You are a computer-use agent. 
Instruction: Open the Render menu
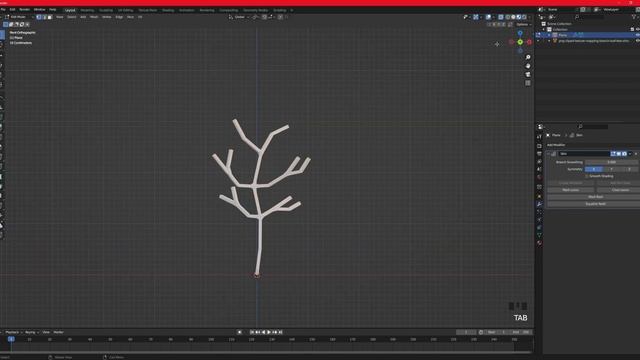(x=24, y=9)
